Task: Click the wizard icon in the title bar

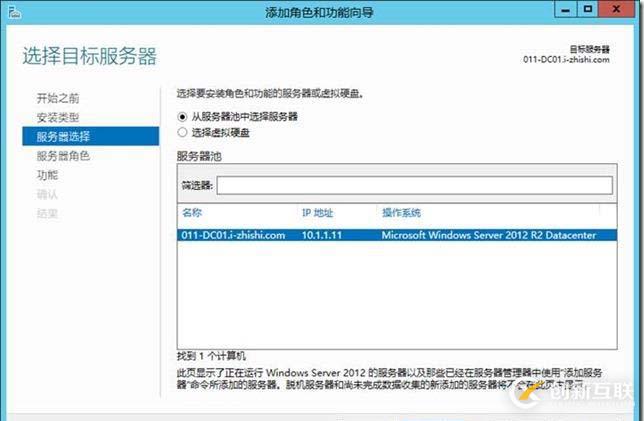Action: tap(14, 12)
